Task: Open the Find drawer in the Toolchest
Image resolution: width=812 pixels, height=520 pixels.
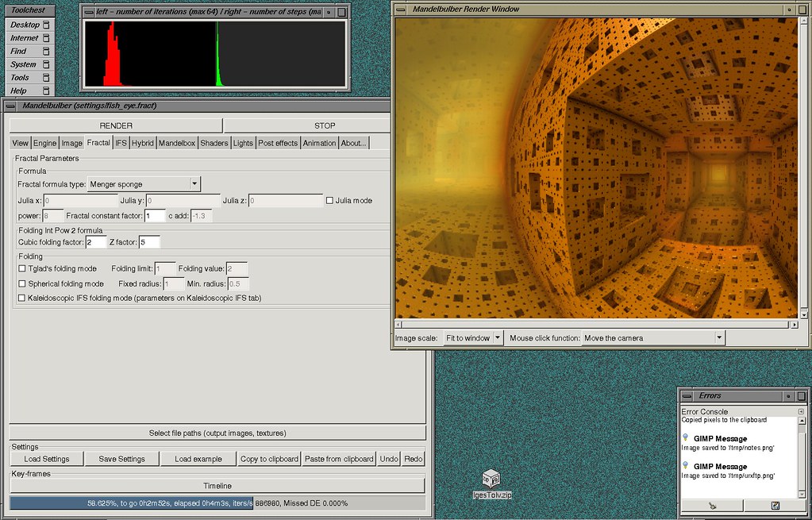Action: coord(26,51)
